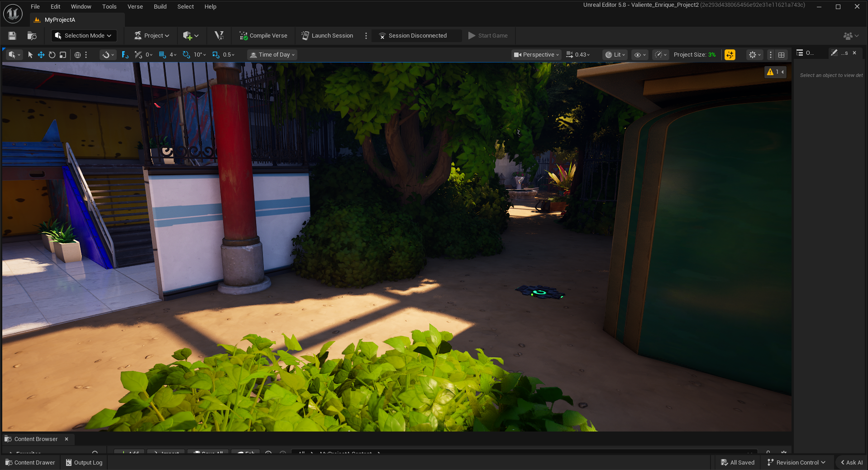The width and height of the screenshot is (868, 470).
Task: Toggle surface snapping in viewport toolbar
Action: tap(125, 55)
